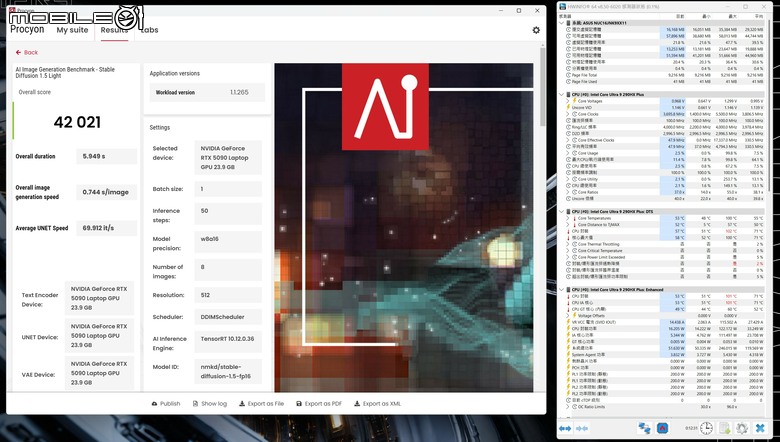Select the System Agent power row in HWiNFO
Screen dimensions: 780x442
click(664, 355)
